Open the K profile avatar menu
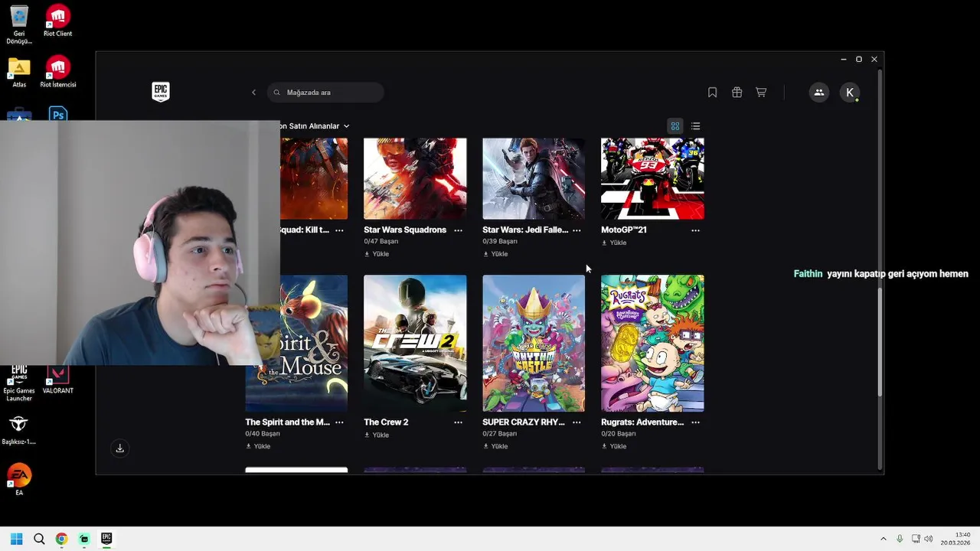This screenshot has width=980, height=551. coord(849,93)
